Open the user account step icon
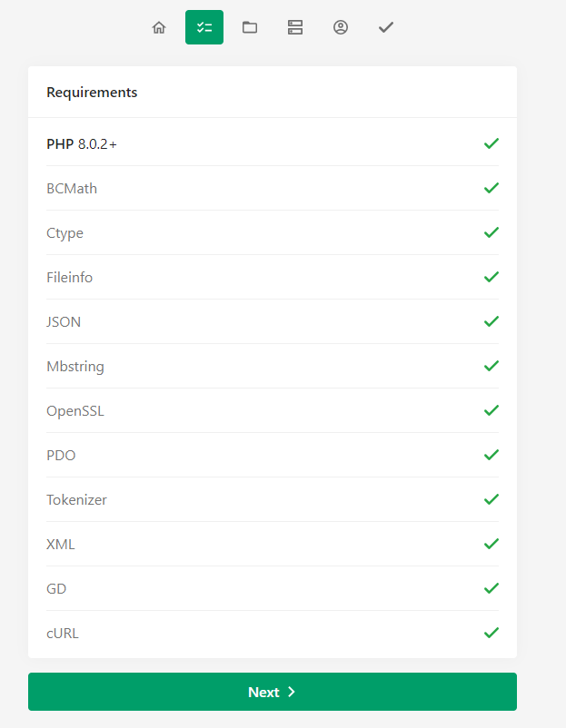566x728 pixels. (341, 27)
